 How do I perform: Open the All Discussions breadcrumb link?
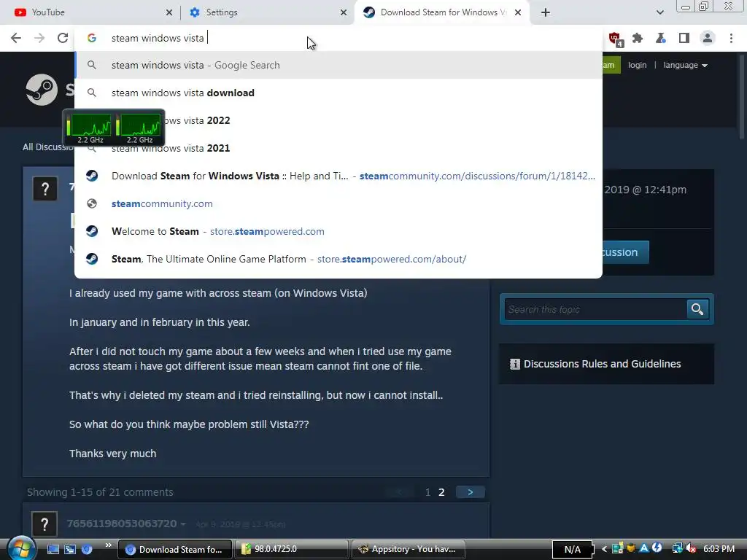coord(47,147)
